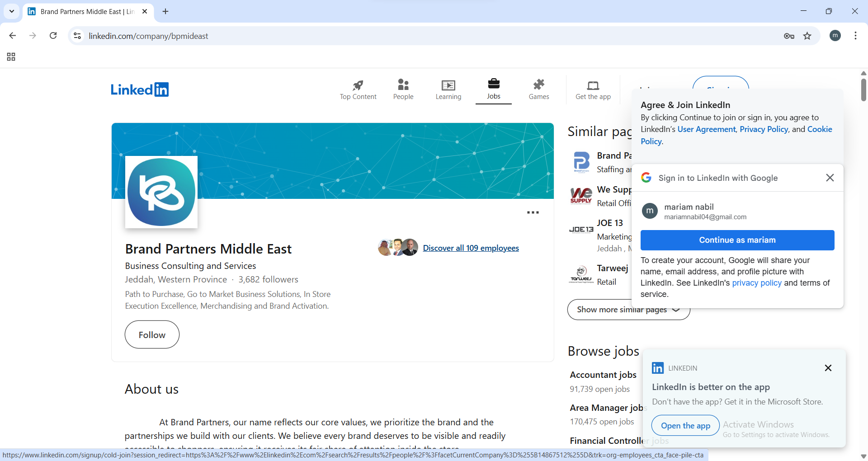
Task: Open a new browser tab
Action: tap(165, 11)
